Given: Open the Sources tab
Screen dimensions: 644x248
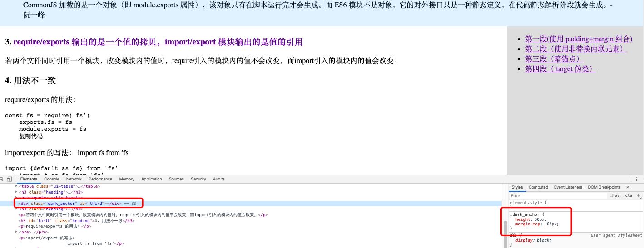Looking at the screenshot, I should click(x=176, y=179).
